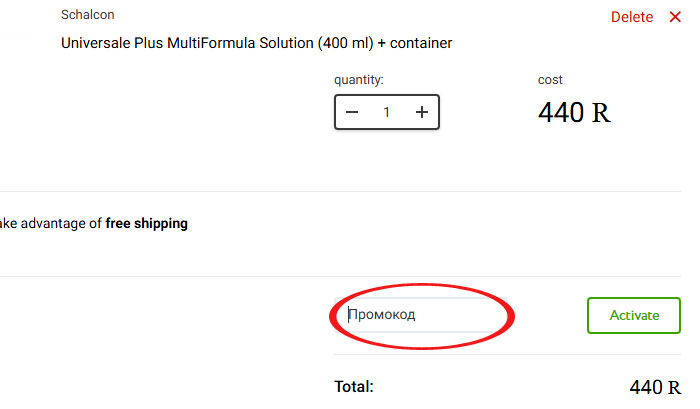This screenshot has width=700, height=409.
Task: Click the Activate promo code button
Action: pyautogui.click(x=634, y=315)
